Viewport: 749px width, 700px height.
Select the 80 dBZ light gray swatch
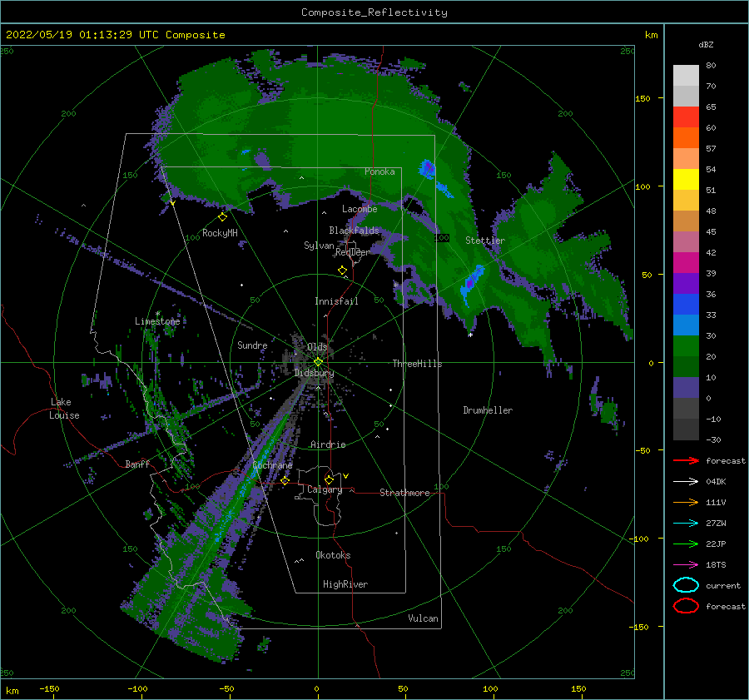(x=686, y=75)
